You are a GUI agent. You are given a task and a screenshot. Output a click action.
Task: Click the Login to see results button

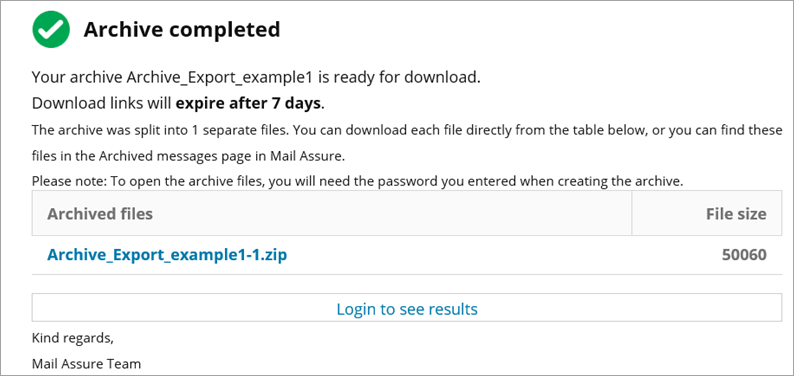[407, 308]
